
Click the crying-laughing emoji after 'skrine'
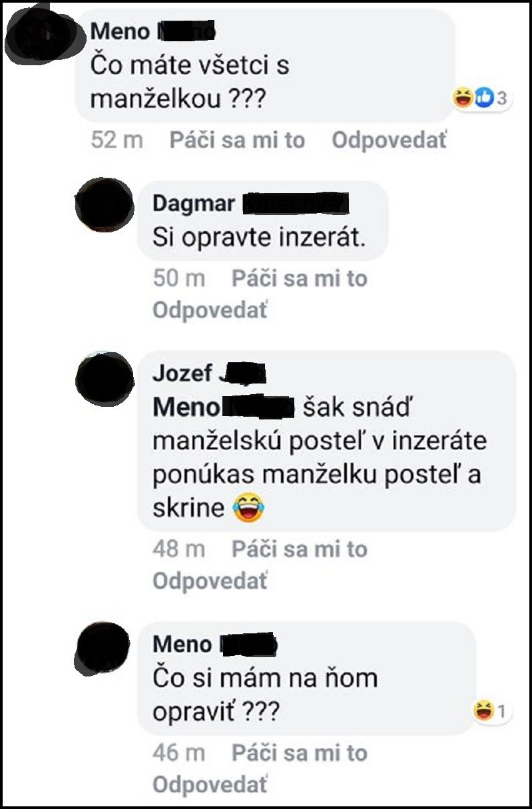pos(248,509)
